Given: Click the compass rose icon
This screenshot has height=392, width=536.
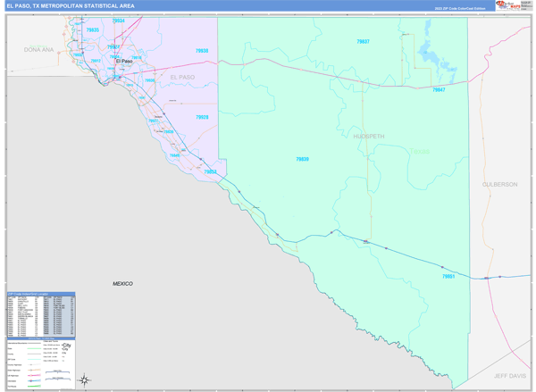Looking at the screenshot, I should coord(85,380).
